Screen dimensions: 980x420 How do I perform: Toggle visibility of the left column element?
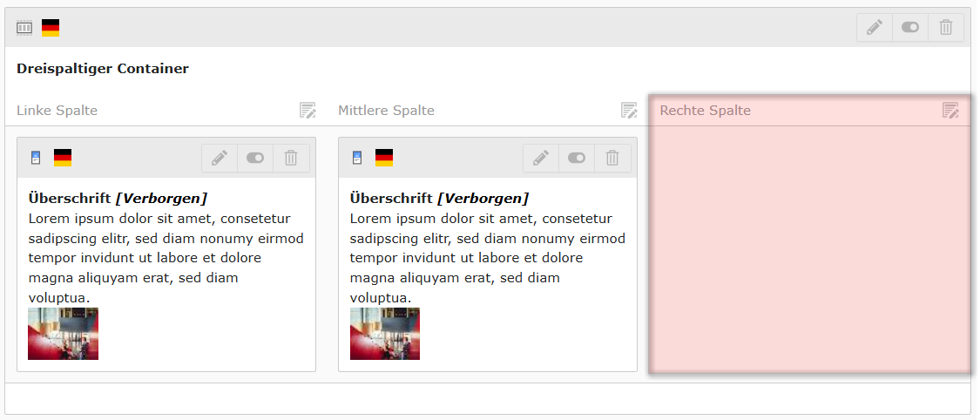click(x=255, y=158)
